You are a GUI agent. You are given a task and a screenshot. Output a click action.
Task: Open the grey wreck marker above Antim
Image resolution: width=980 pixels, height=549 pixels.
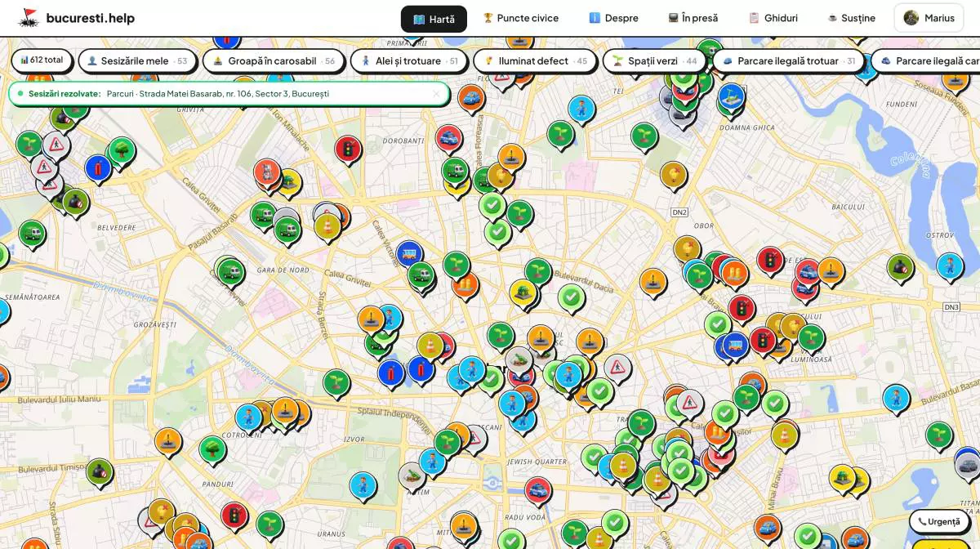pyautogui.click(x=412, y=475)
